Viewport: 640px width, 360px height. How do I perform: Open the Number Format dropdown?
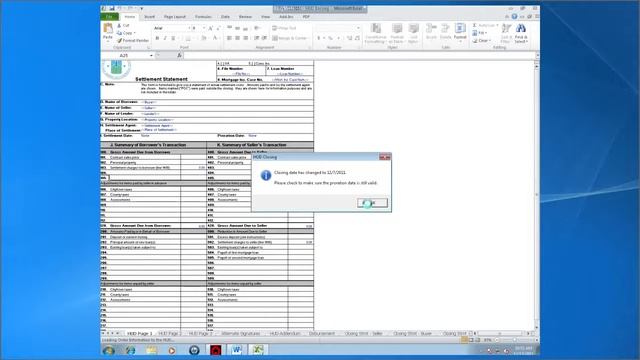click(358, 28)
